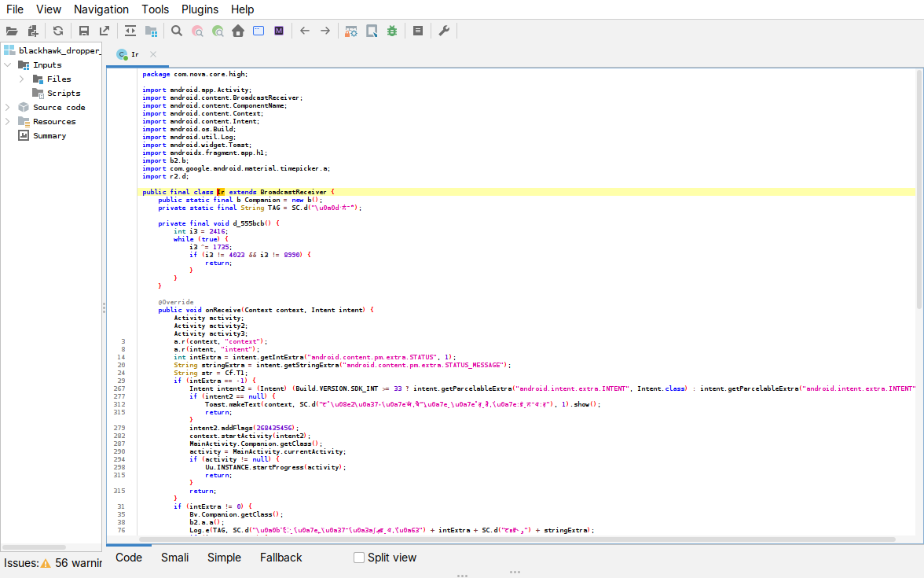The height and width of the screenshot is (578, 924).
Task: Toggle Flatten packages icon
Action: [152, 31]
